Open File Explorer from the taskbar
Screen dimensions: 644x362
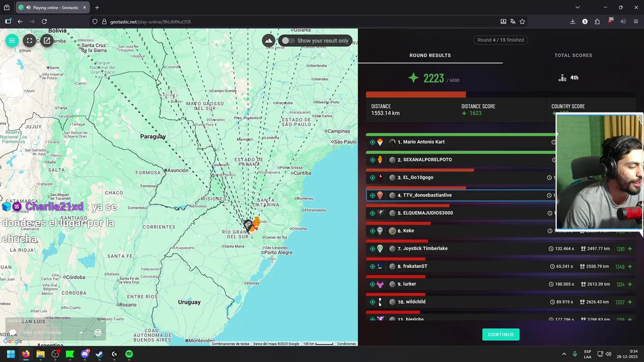point(40,354)
